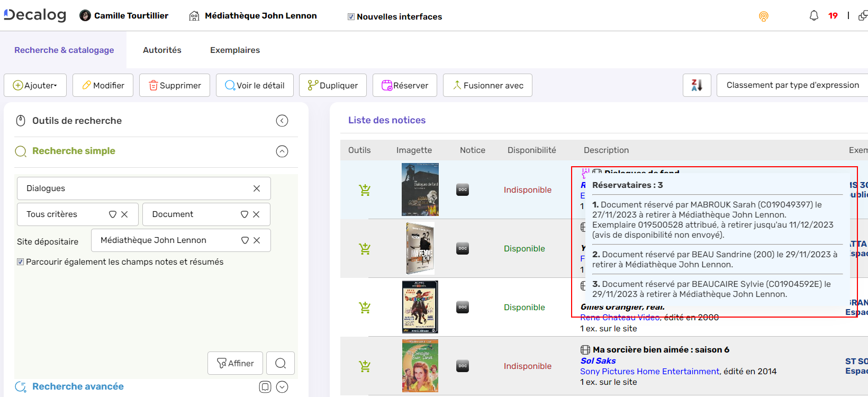868x397 pixels.
Task: Toggle the Nouvelles interfaces checkbox
Action: pyautogui.click(x=351, y=17)
